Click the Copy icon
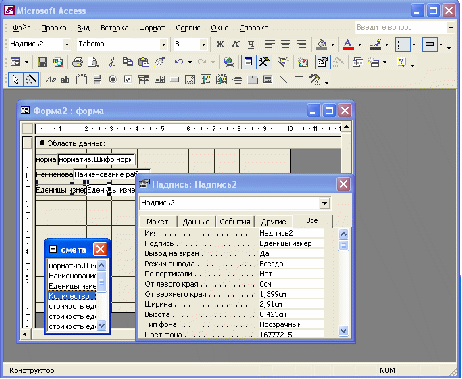462x379 pixels. click(x=128, y=62)
